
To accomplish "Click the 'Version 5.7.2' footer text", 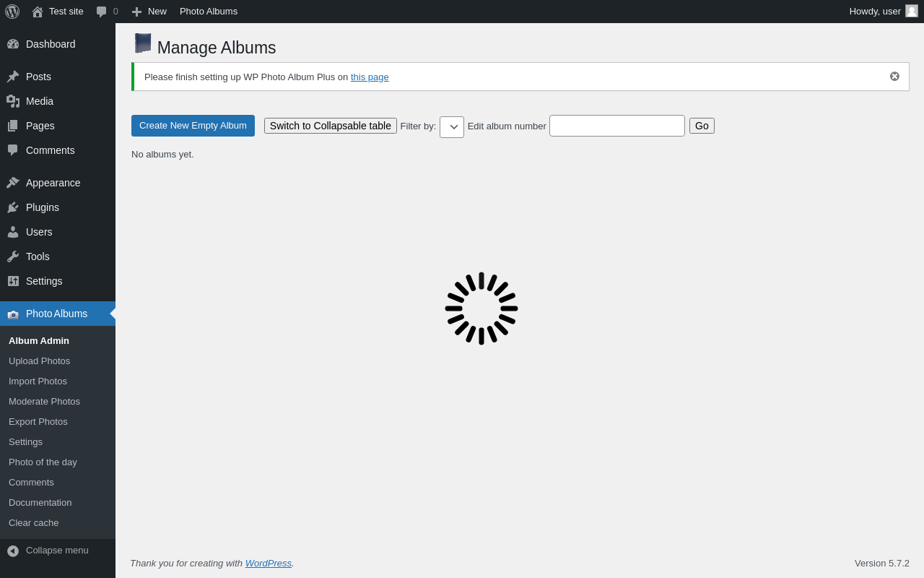I will point(882,564).
